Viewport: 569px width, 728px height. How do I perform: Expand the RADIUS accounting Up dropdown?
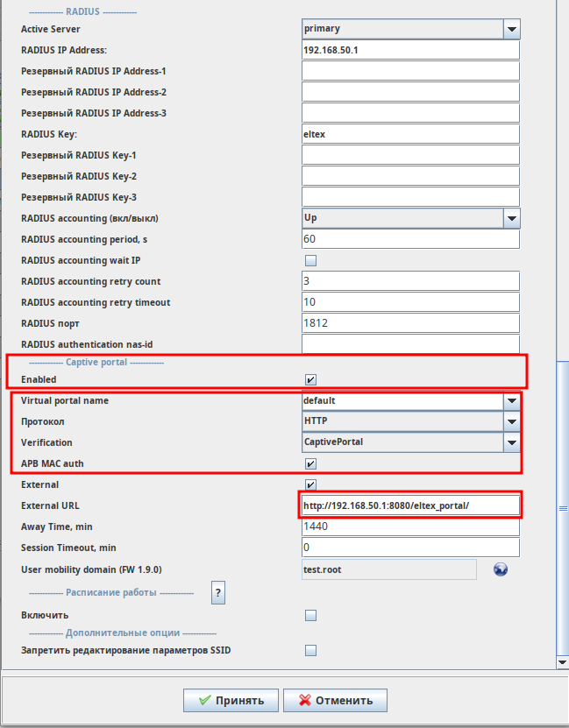(512, 218)
